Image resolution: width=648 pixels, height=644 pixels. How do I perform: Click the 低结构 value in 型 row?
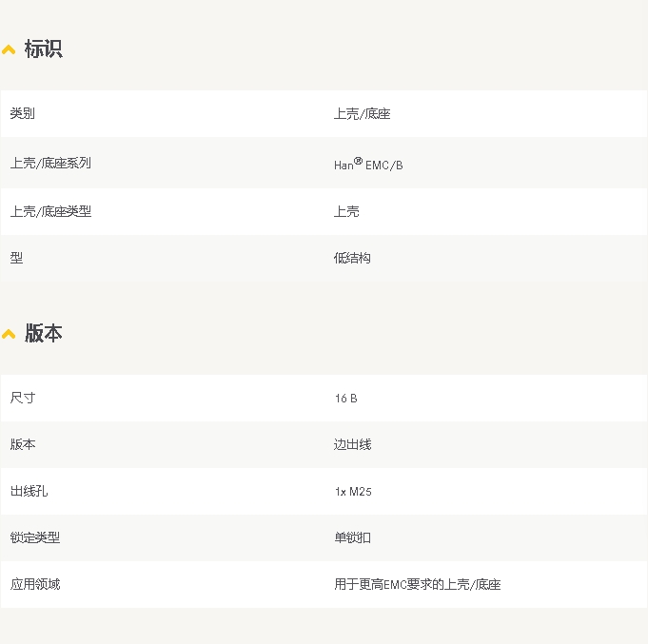352,258
